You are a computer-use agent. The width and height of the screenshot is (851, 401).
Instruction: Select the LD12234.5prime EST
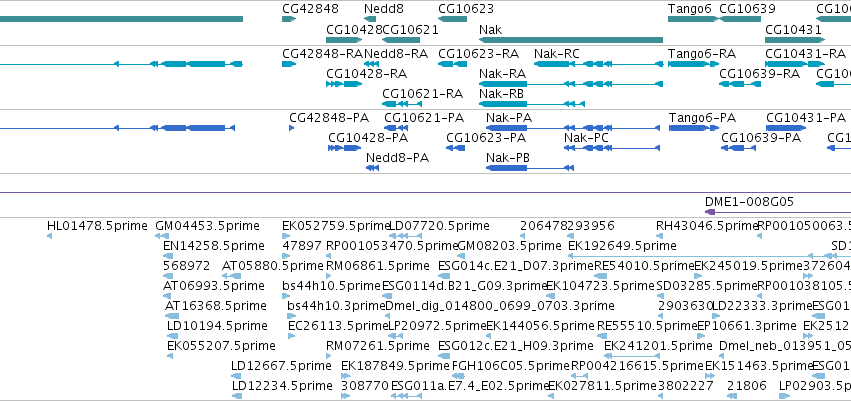(237, 396)
